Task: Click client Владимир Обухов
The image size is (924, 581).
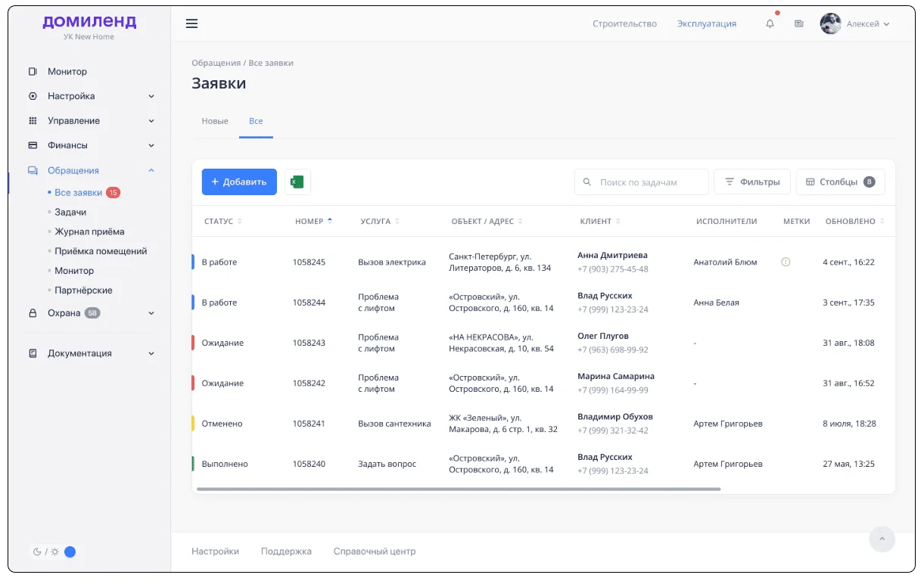Action: tap(614, 417)
